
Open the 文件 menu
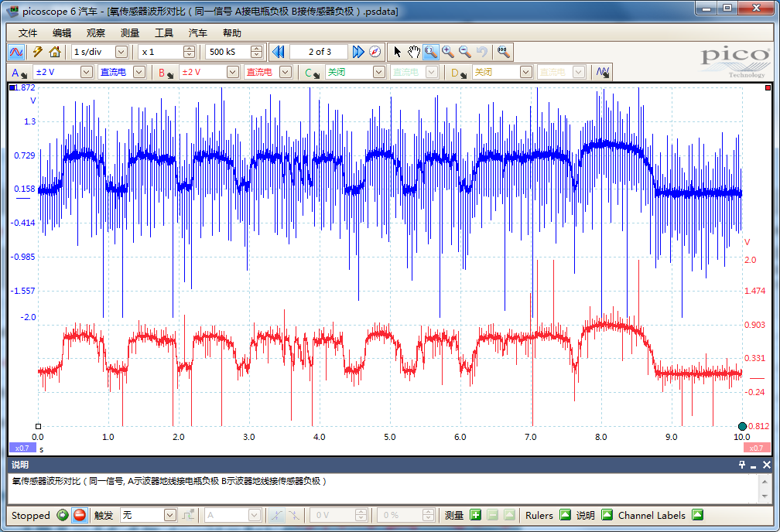click(28, 32)
